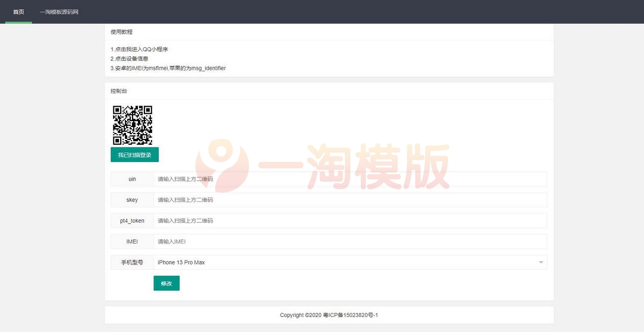Viewport: 644px width, 332px height.
Task: Click the uin input field
Action: tap(349, 179)
